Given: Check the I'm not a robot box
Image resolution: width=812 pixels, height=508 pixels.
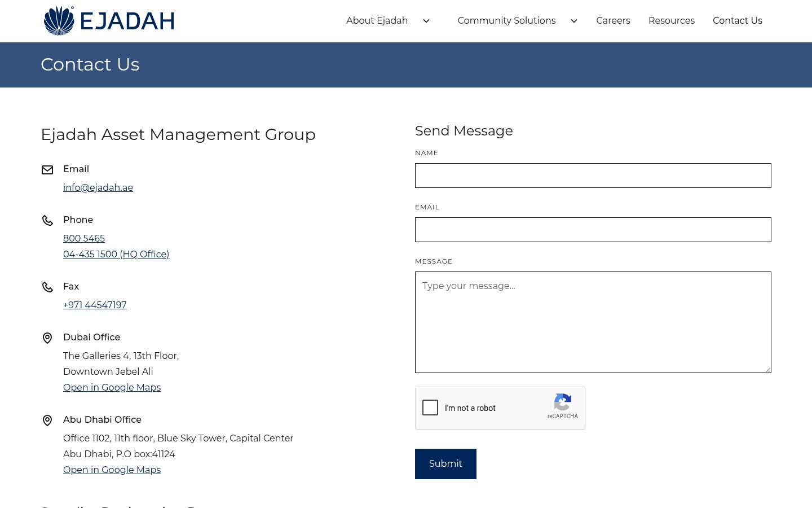Looking at the screenshot, I should click(430, 408).
